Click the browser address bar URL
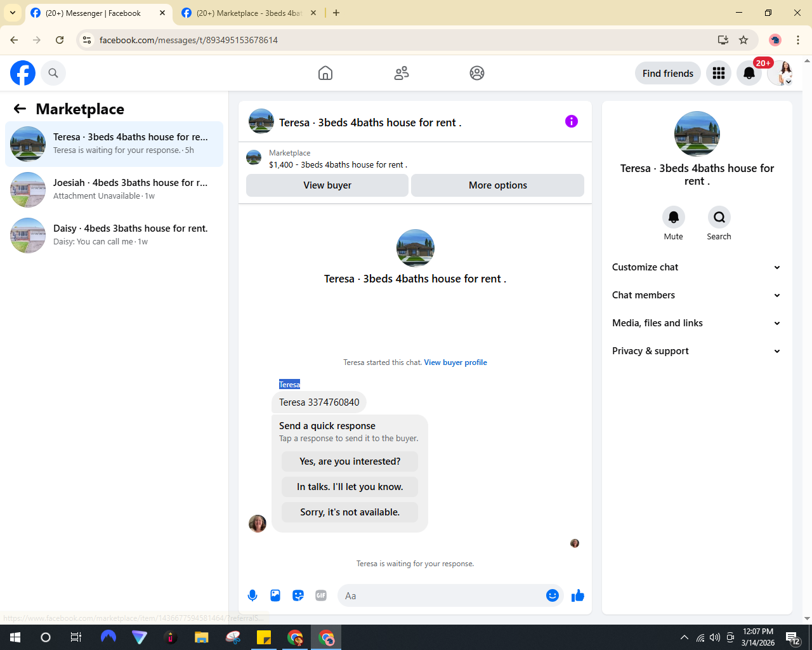The width and height of the screenshot is (812, 650). pyautogui.click(x=188, y=40)
